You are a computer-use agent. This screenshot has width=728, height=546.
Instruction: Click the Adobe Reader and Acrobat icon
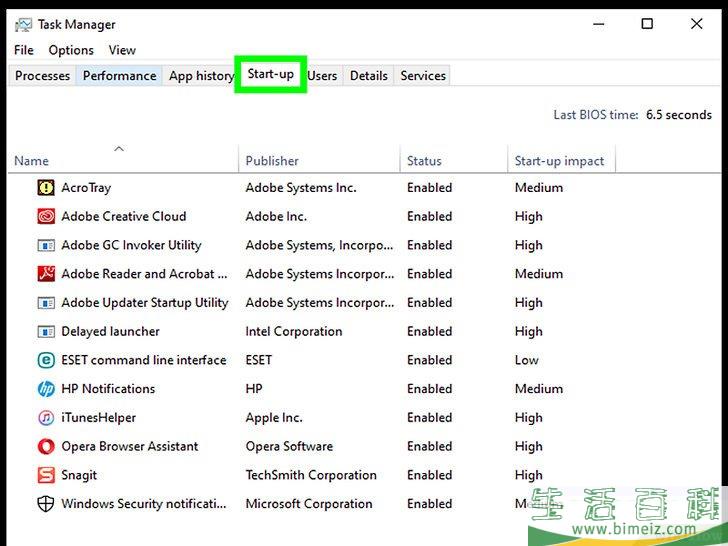(x=46, y=274)
